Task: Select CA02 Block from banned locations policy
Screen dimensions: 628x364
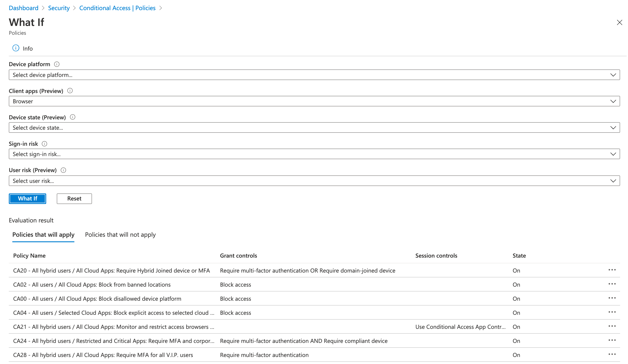Action: 92,285
